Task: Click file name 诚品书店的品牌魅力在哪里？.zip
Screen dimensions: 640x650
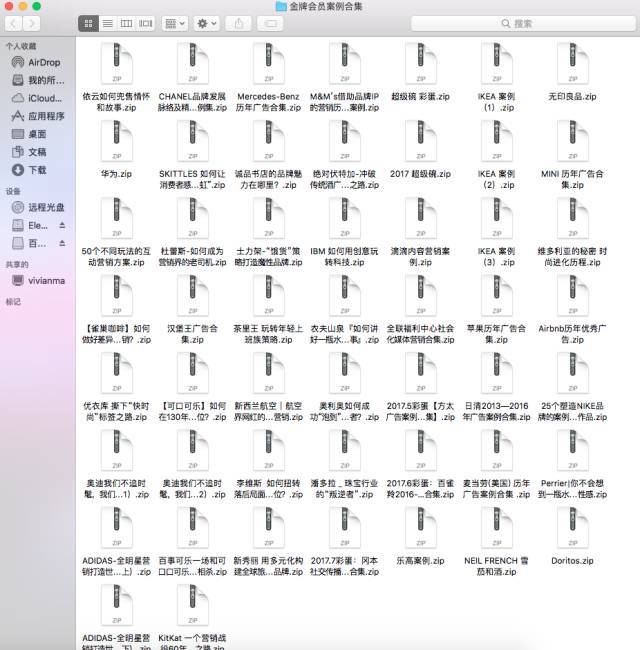Action: [x=269, y=179]
